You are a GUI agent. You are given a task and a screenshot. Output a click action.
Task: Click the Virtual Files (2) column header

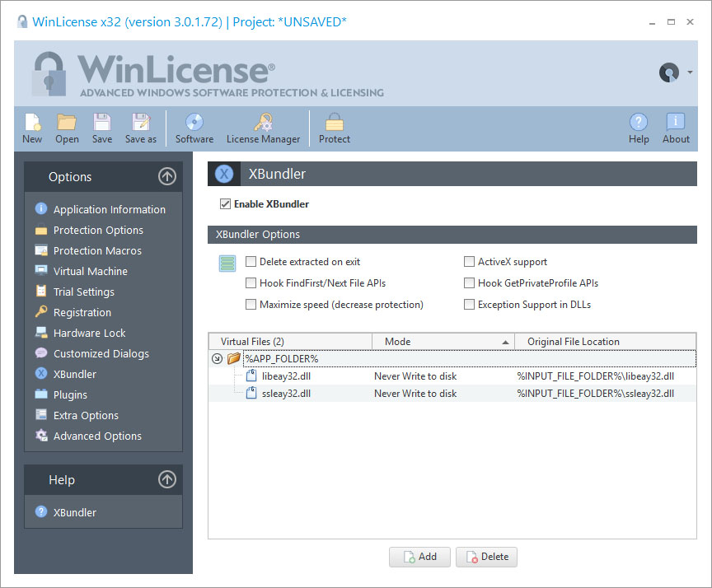coord(290,342)
